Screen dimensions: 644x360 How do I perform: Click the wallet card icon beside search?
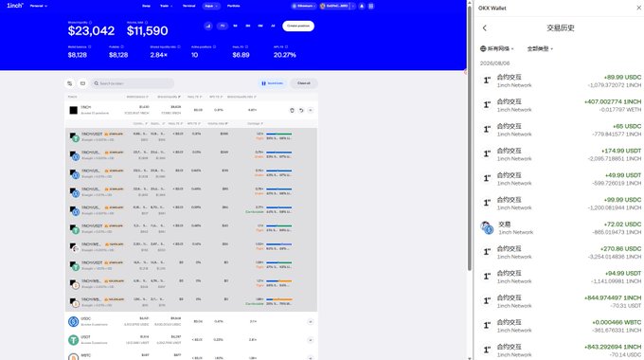82,83
